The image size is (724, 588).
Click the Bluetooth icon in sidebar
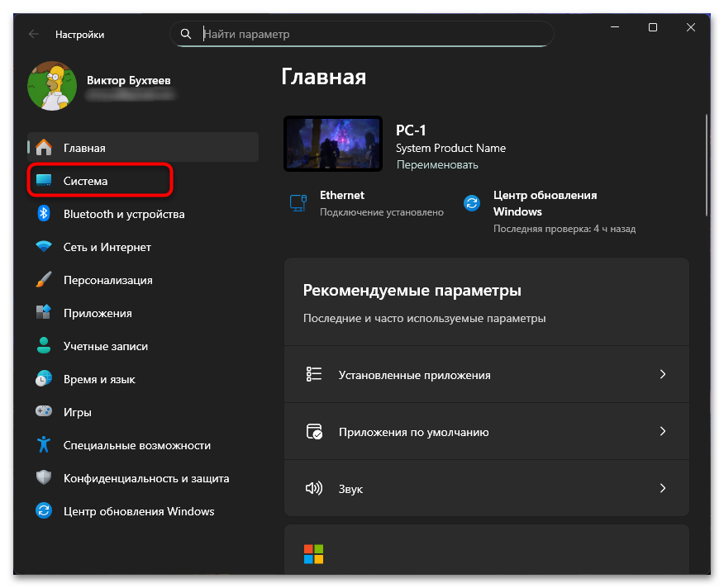pyautogui.click(x=44, y=214)
